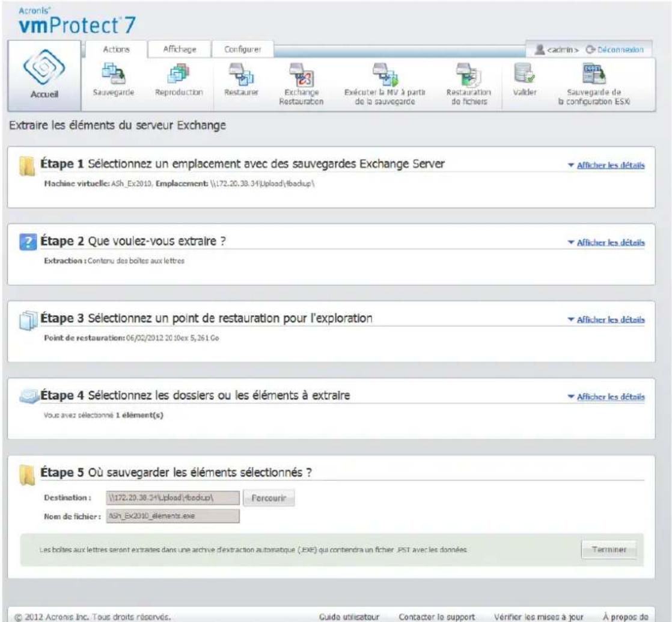Image resolution: width=672 pixels, height=622 pixels.
Task: Open the Accueil home button
Action: [x=44, y=76]
